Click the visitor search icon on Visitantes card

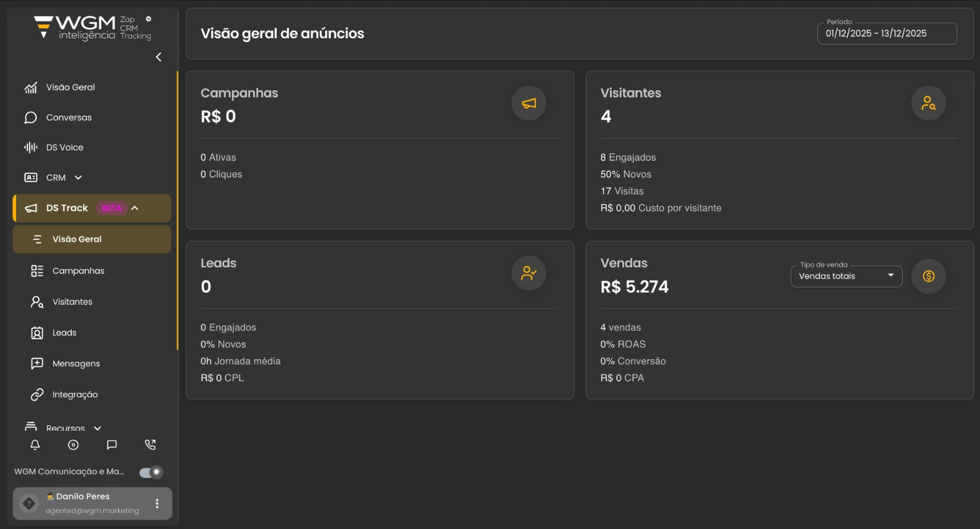coord(928,103)
